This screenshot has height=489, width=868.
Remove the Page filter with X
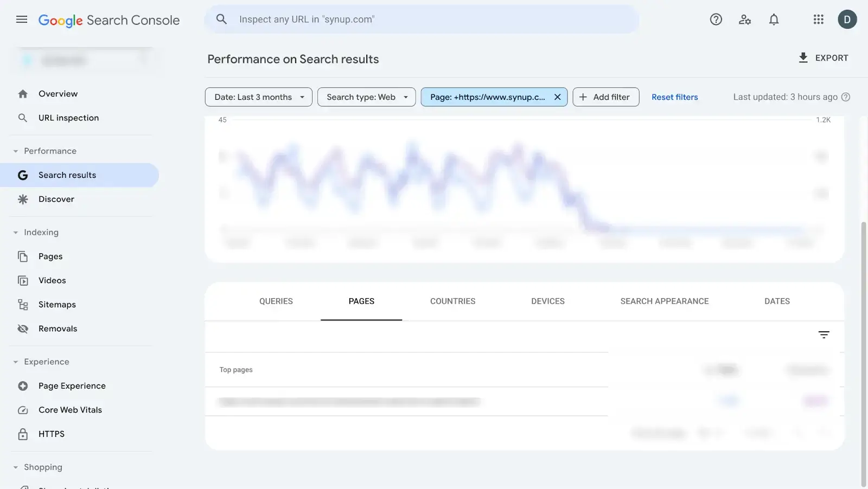click(557, 97)
